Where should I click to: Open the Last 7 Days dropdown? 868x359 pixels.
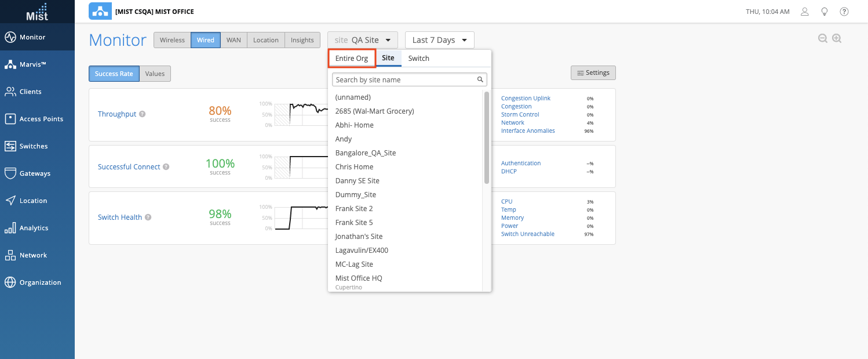[439, 40]
